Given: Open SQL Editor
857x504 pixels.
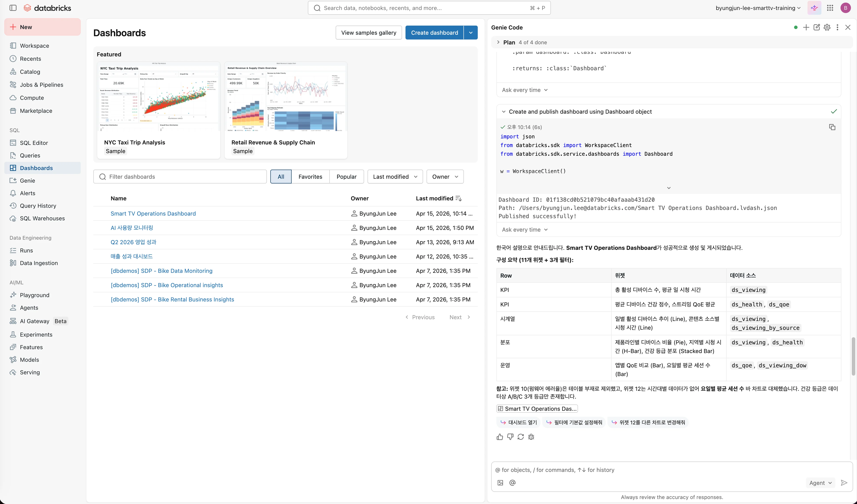Looking at the screenshot, I should (x=43, y=143).
